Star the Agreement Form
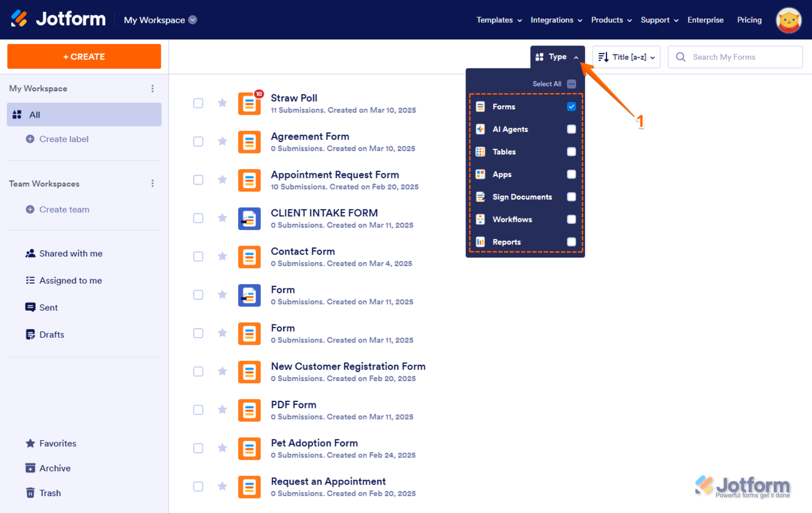812x513 pixels. tap(222, 142)
